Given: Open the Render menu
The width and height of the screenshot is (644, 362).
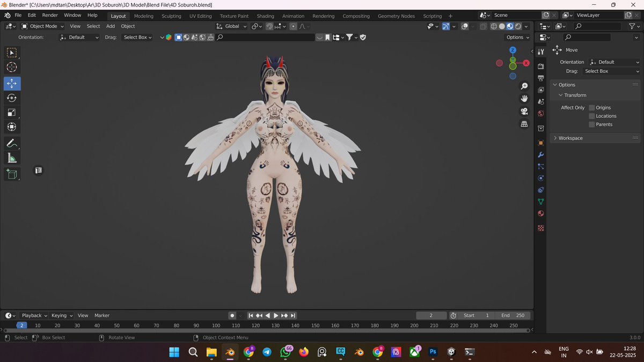Looking at the screenshot, I should tap(50, 16).
